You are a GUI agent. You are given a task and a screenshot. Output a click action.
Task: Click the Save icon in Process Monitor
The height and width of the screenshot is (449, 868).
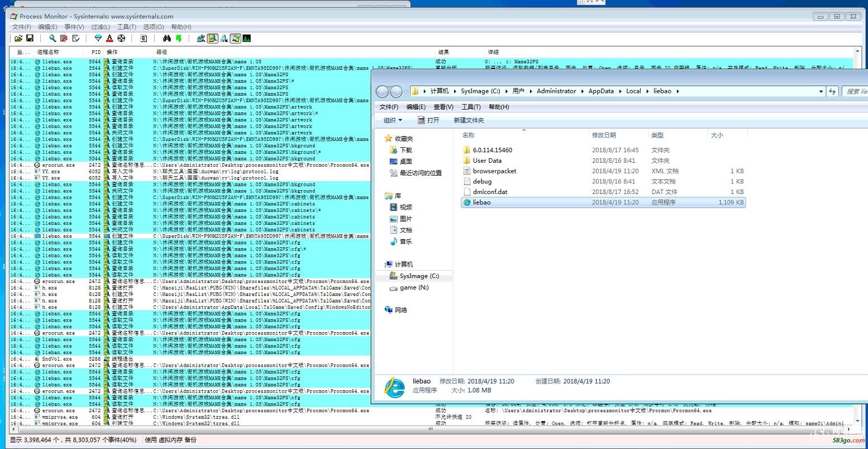pyautogui.click(x=30, y=39)
